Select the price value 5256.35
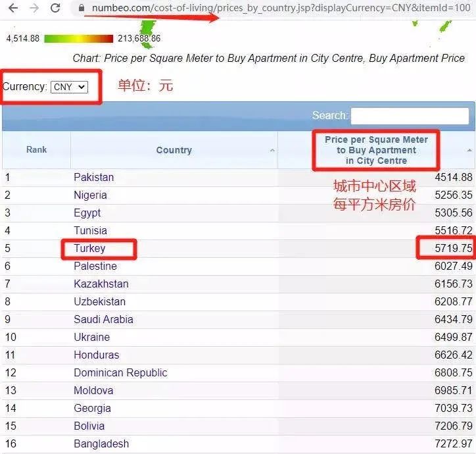 pos(454,195)
